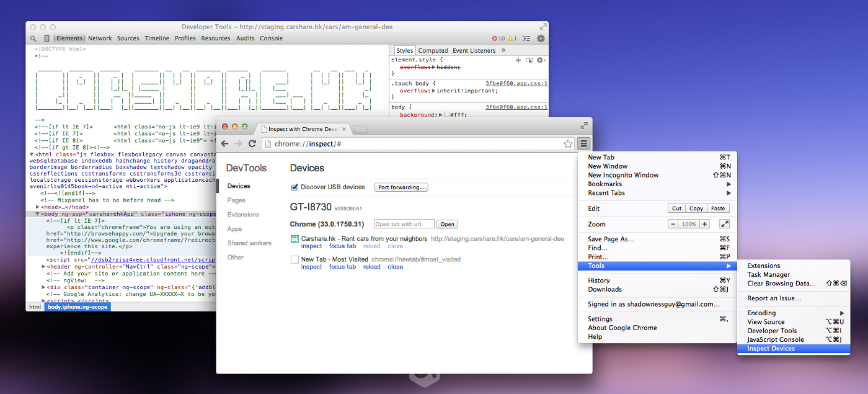Click the Carshare.hk green car favicon
This screenshot has height=394, width=868.
(295, 238)
